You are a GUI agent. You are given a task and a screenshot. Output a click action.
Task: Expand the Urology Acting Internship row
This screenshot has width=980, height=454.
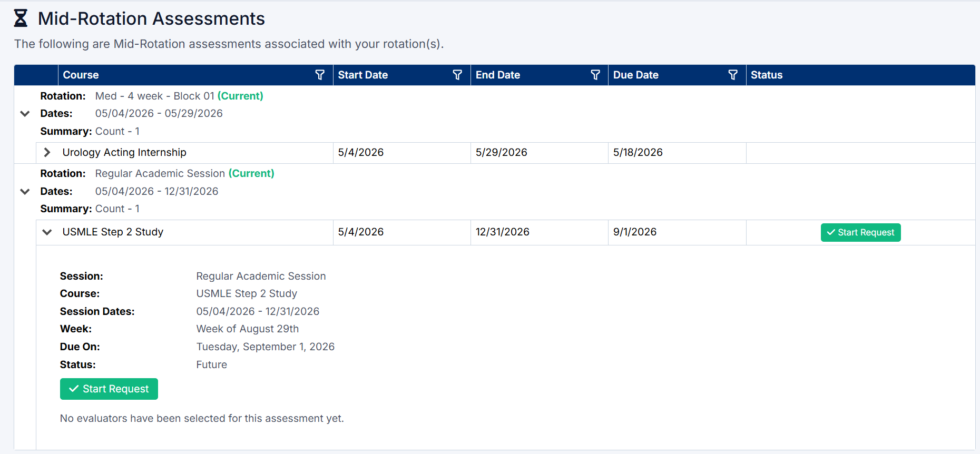47,152
